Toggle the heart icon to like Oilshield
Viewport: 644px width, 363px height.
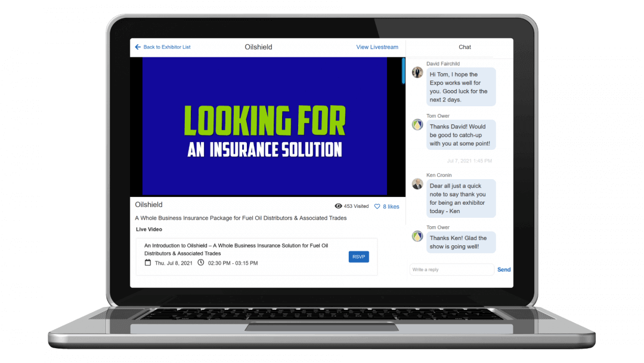tap(377, 207)
